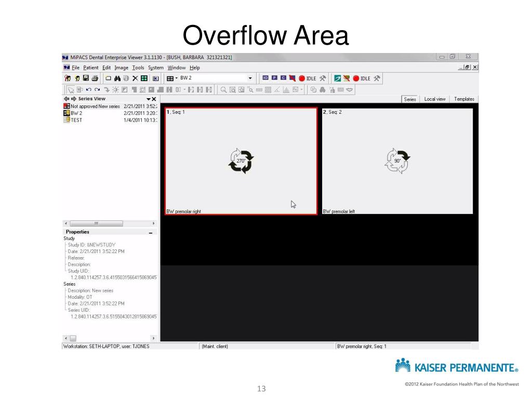Viewport: 532px width, 399px height.
Task: Select the BW premolar left image frame
Action: click(x=397, y=161)
